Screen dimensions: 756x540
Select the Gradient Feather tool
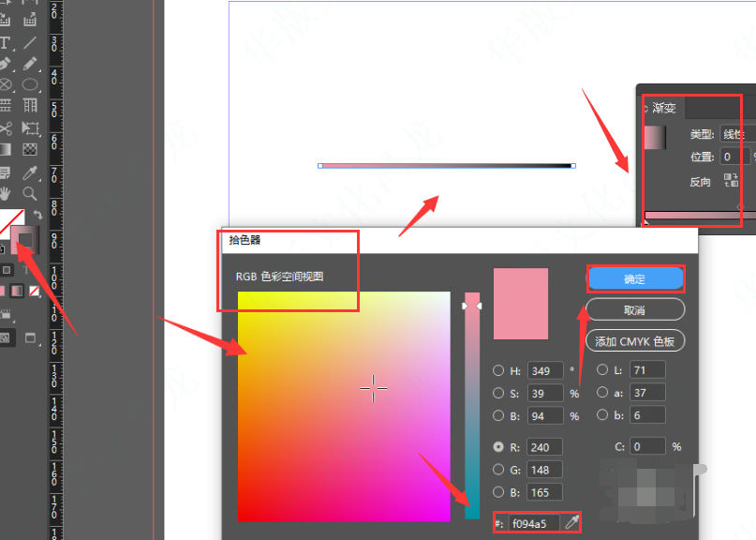pos(30,150)
